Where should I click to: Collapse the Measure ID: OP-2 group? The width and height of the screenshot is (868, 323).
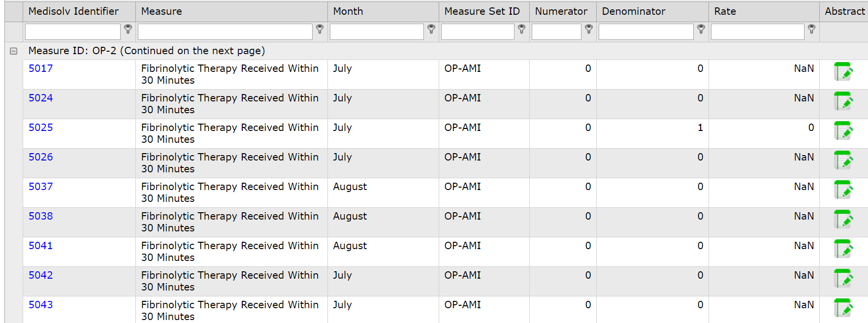tap(14, 51)
